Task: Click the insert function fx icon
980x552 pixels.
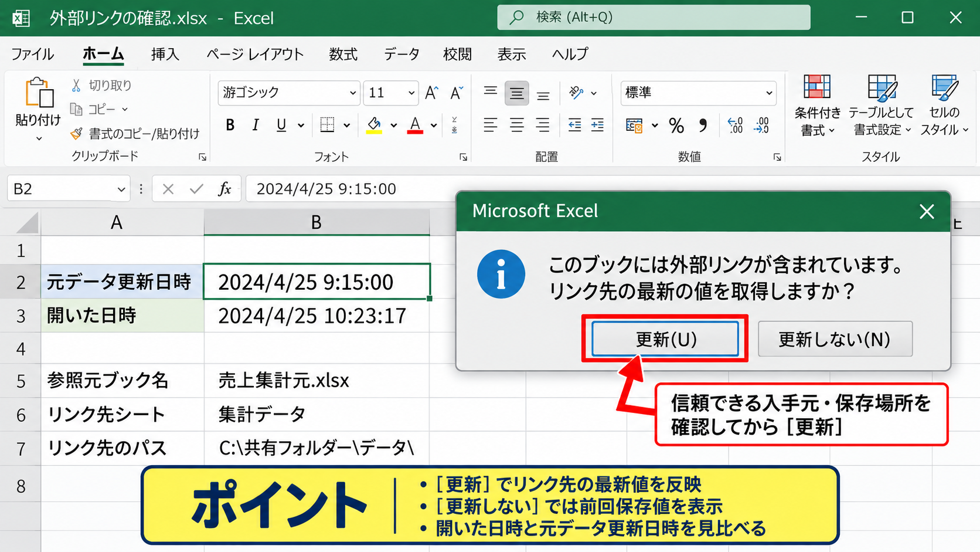Action: point(224,189)
